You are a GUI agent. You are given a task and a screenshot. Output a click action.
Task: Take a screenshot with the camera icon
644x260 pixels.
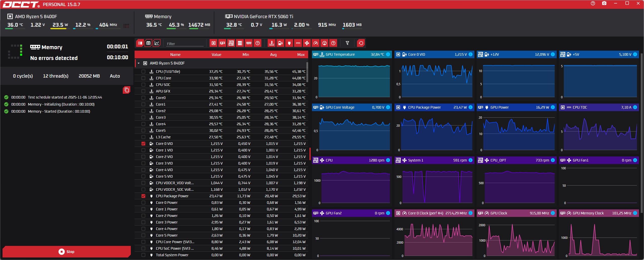[604, 4]
